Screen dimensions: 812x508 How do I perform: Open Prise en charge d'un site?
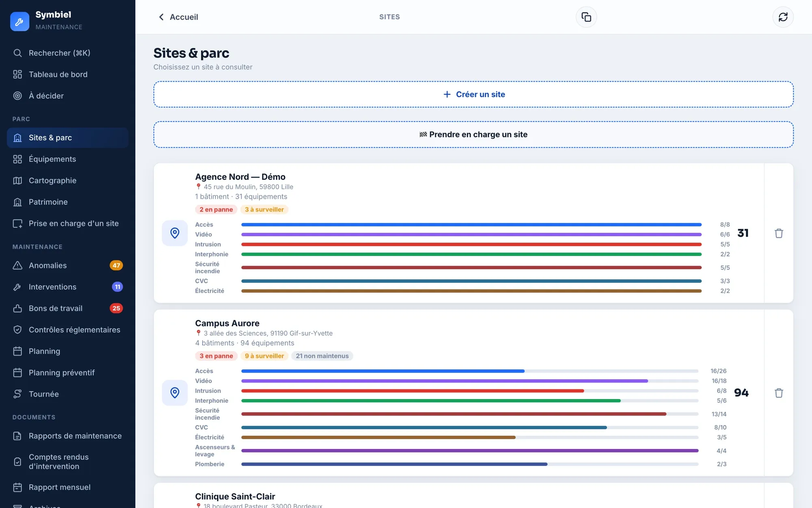[x=67, y=224]
